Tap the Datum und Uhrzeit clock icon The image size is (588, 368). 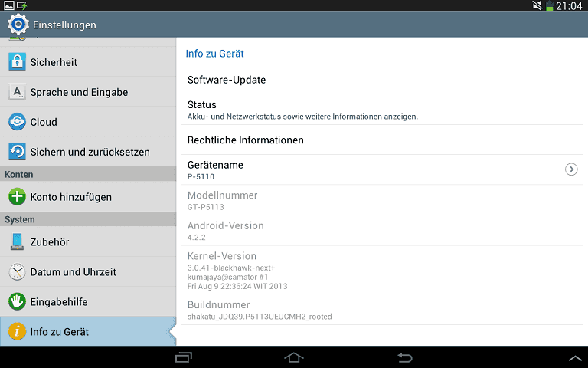click(18, 272)
